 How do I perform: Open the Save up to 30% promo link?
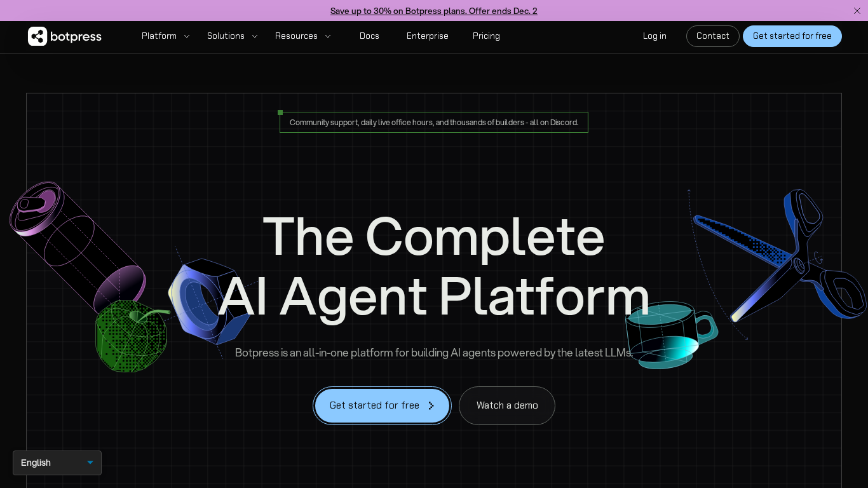[x=434, y=11]
